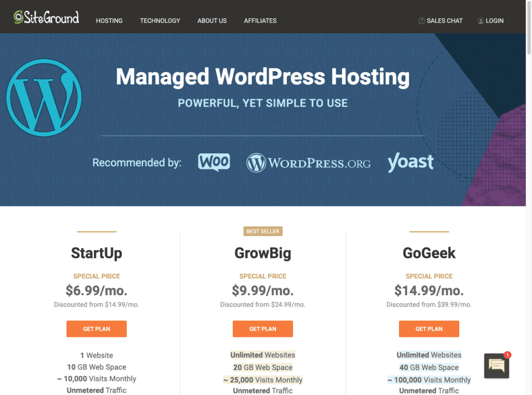Click 'Recommended by:' label
The width and height of the screenshot is (532, 395).
137,163
